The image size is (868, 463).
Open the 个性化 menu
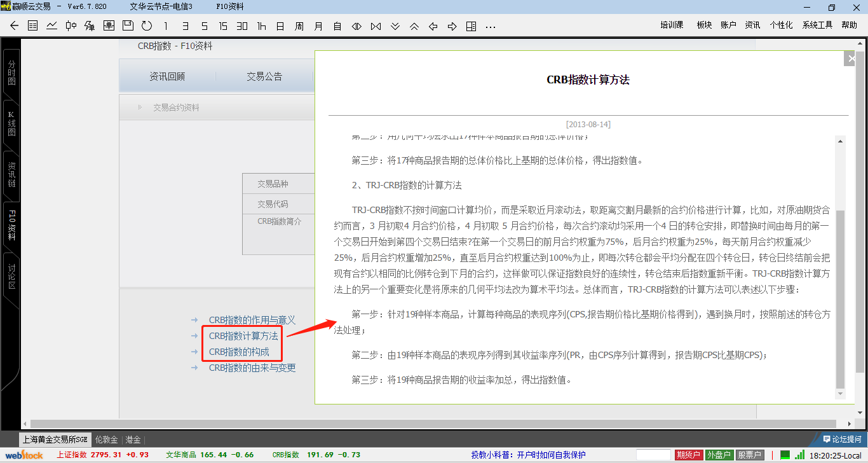pos(781,25)
